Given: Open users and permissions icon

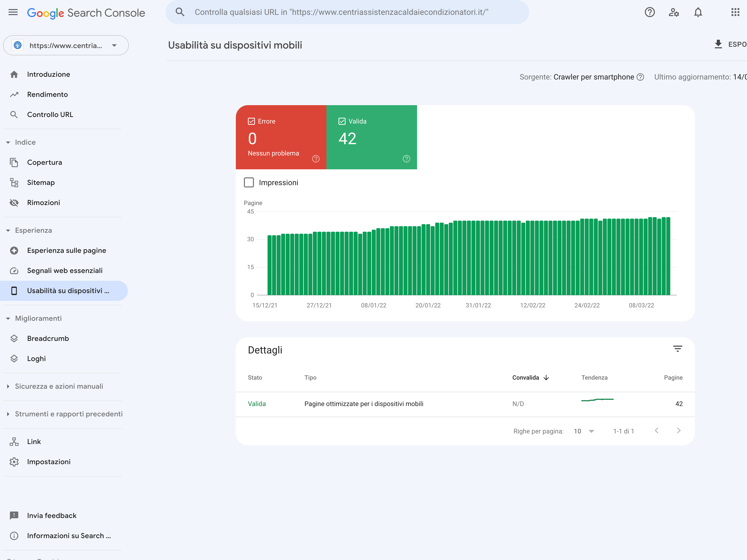Looking at the screenshot, I should click(674, 13).
